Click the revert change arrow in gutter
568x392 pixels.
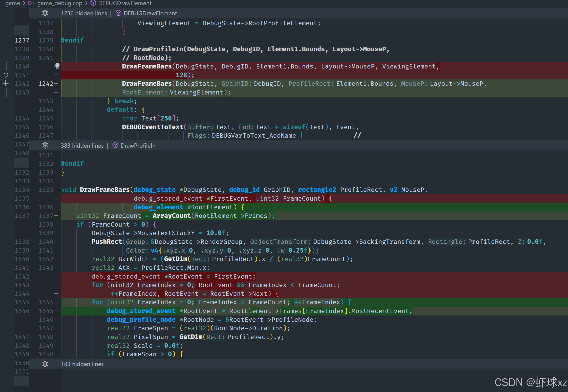tap(6, 75)
